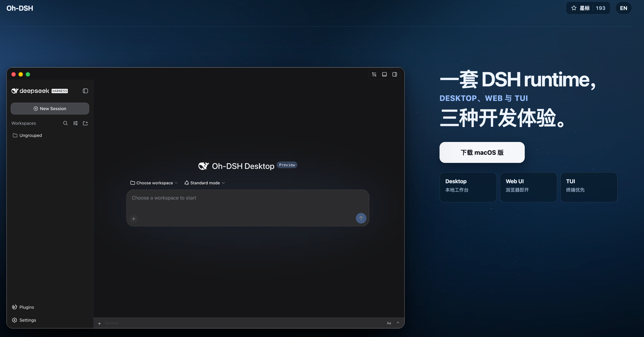The width and height of the screenshot is (644, 337).
Task: Click the Terminal label in the bottom bar
Action: pyautogui.click(x=111, y=323)
